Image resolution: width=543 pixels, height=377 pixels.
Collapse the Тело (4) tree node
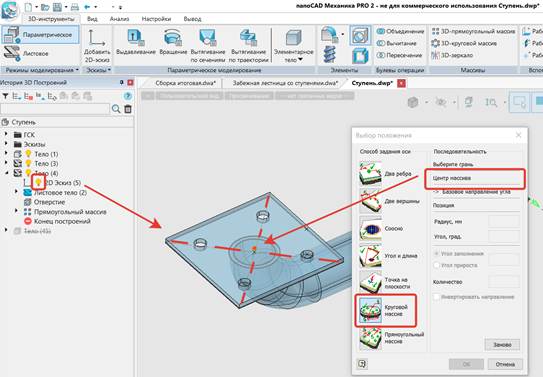point(6,172)
